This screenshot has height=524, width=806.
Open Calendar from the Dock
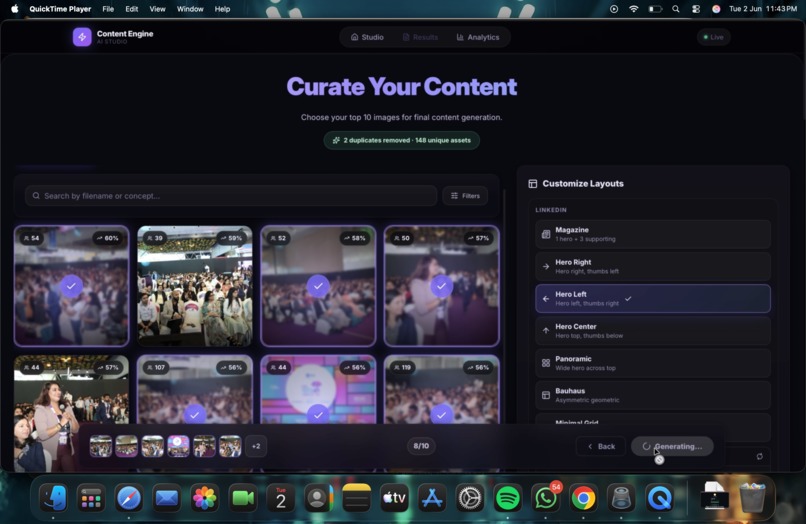click(280, 498)
